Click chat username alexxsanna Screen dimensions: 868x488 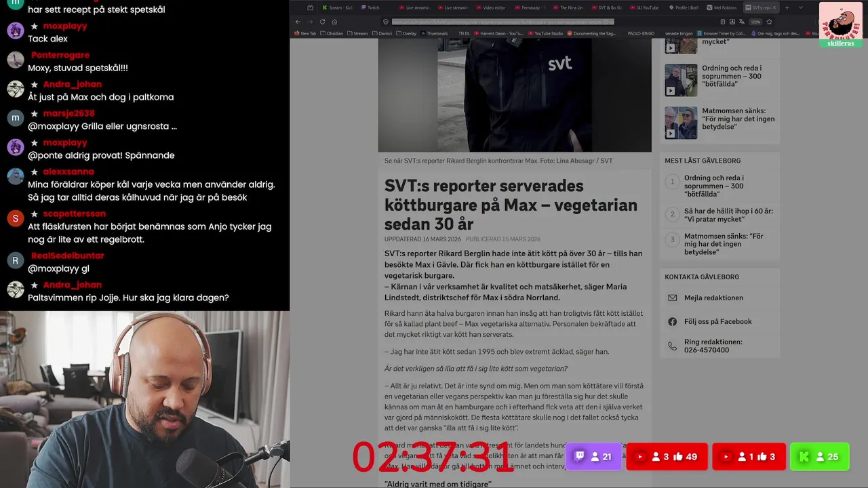coord(68,171)
